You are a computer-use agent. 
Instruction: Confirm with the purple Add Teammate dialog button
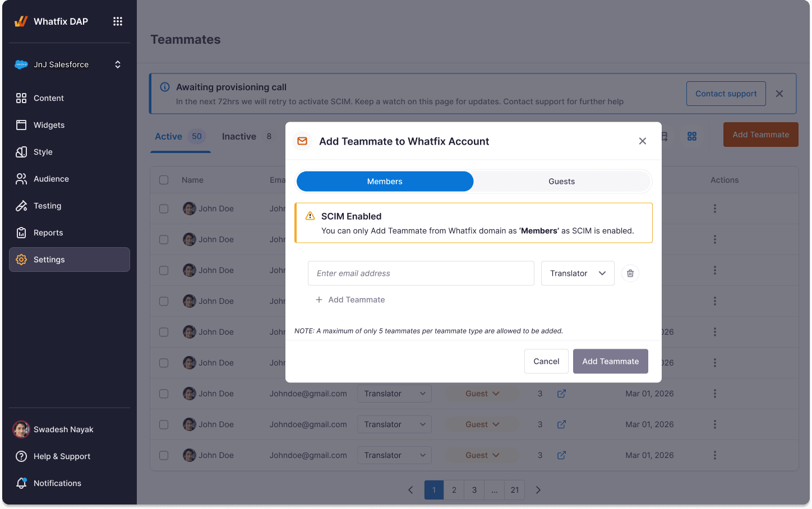click(611, 362)
